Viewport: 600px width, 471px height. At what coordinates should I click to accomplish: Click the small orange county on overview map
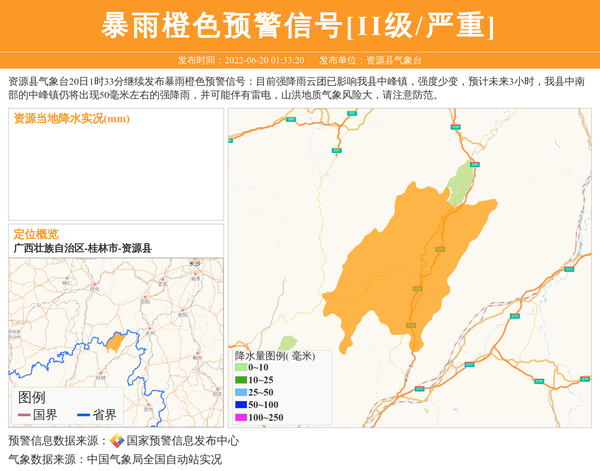[x=115, y=343]
